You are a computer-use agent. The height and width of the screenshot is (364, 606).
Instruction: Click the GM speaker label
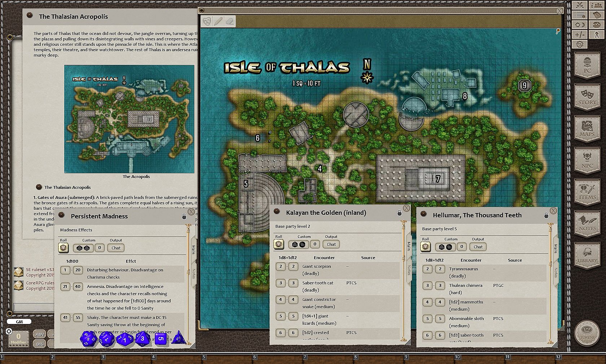[x=19, y=322]
